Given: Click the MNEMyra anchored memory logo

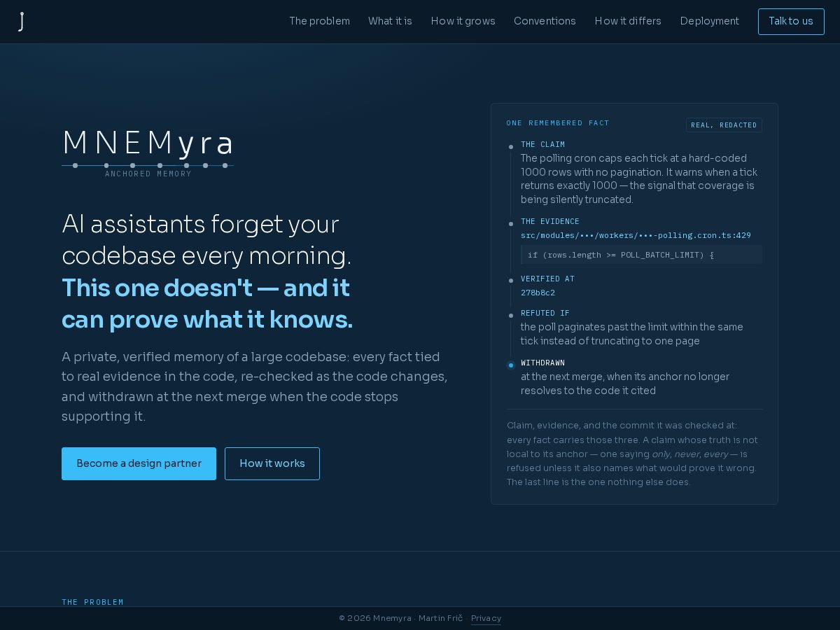Looking at the screenshot, I should pyautogui.click(x=148, y=153).
